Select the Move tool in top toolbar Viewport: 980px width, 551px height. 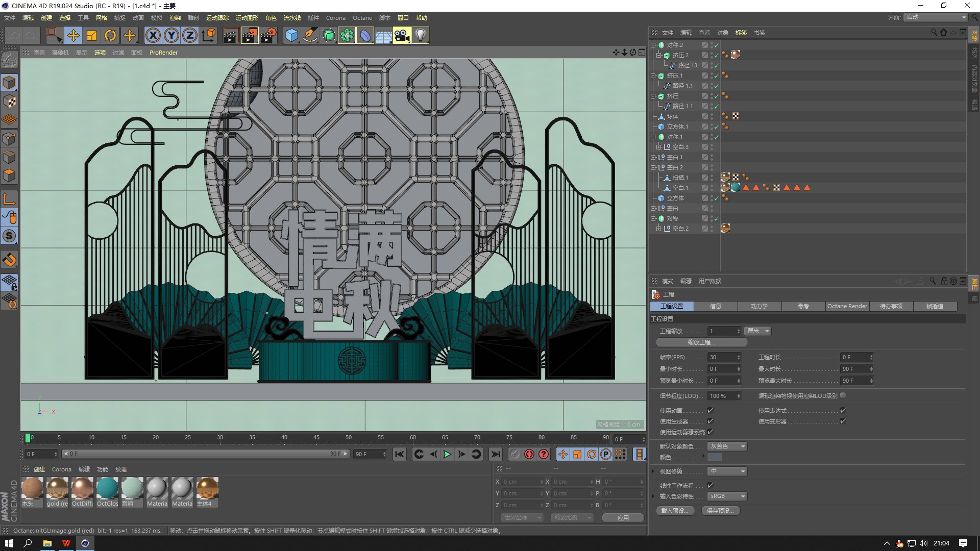pyautogui.click(x=73, y=35)
